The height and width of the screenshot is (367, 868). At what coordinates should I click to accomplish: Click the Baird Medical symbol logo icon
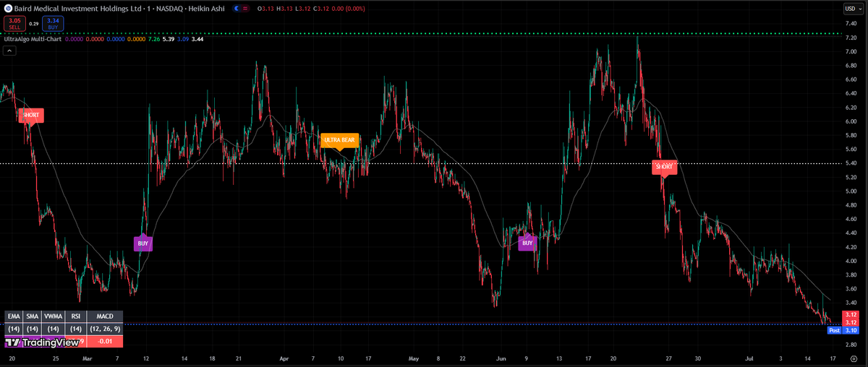coord(8,9)
